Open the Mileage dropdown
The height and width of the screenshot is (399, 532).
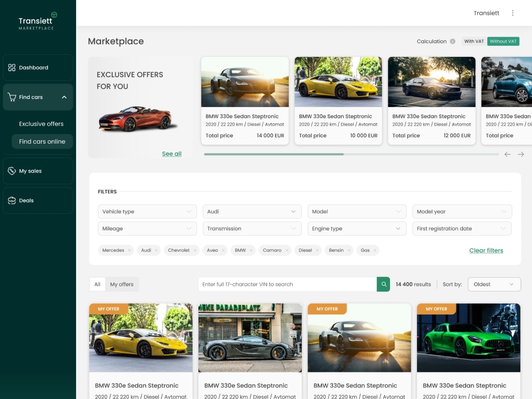click(147, 229)
